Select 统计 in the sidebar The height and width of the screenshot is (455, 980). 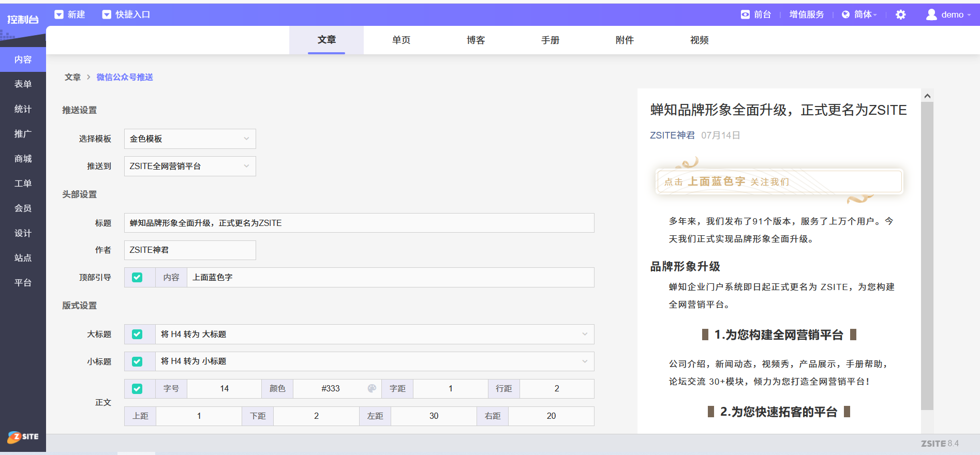click(x=23, y=109)
